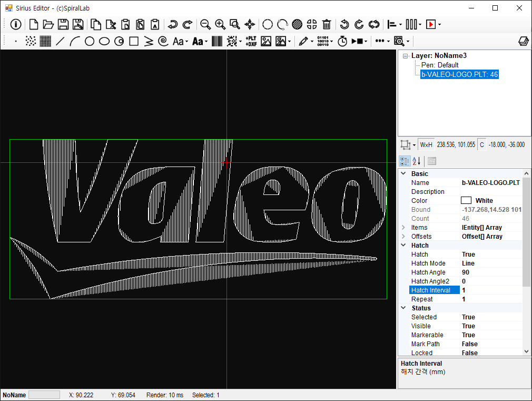Expand the Offsets property row
The height and width of the screenshot is (401, 532).
tap(403, 236)
